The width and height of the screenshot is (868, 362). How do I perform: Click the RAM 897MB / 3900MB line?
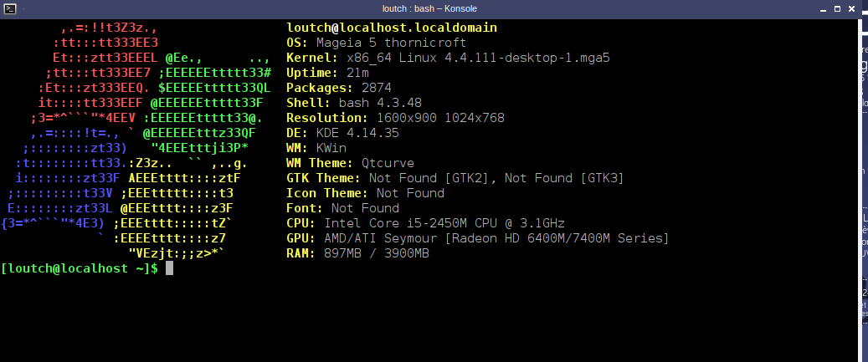click(357, 253)
